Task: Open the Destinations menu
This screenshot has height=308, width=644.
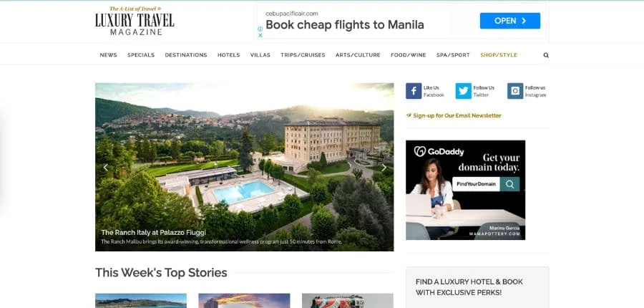Action: [186, 55]
